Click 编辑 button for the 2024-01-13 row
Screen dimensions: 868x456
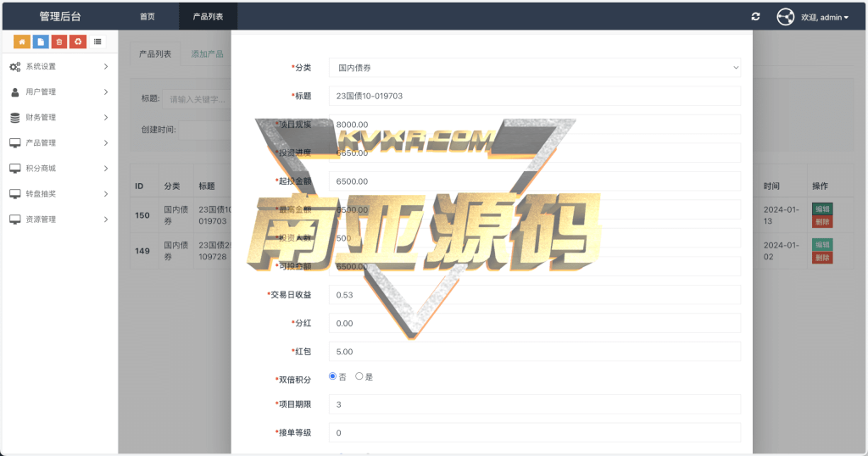pos(822,209)
